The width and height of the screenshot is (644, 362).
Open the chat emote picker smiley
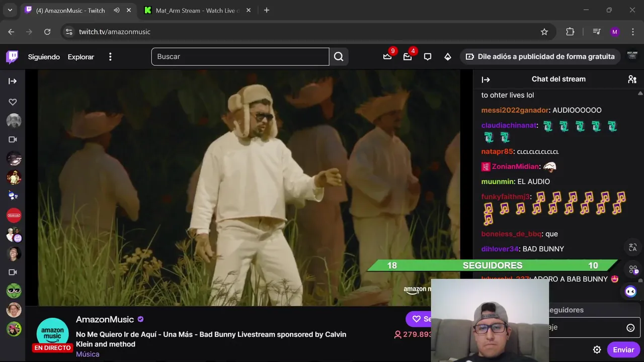coord(630,328)
